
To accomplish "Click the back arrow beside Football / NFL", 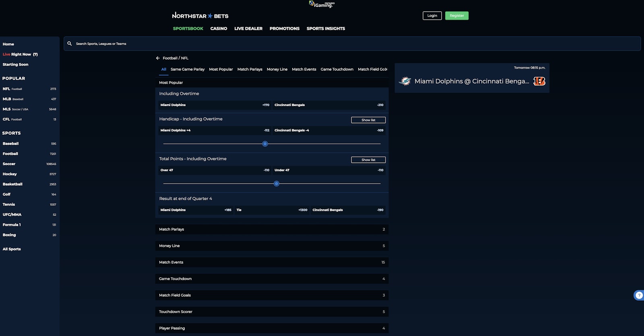I will (x=158, y=58).
